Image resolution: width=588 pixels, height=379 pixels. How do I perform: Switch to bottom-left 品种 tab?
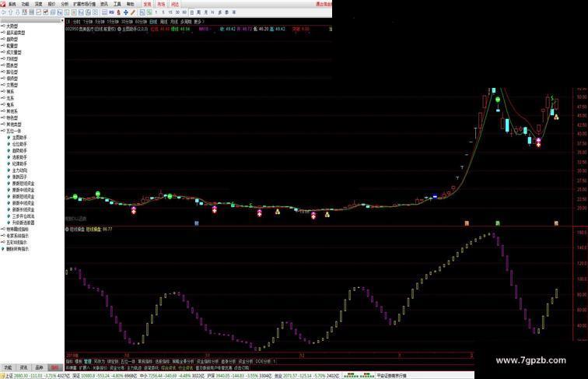(x=39, y=367)
